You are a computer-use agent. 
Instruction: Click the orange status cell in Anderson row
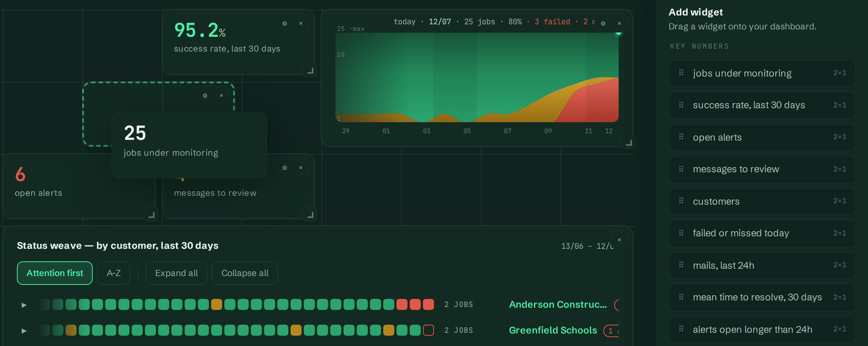tap(217, 304)
